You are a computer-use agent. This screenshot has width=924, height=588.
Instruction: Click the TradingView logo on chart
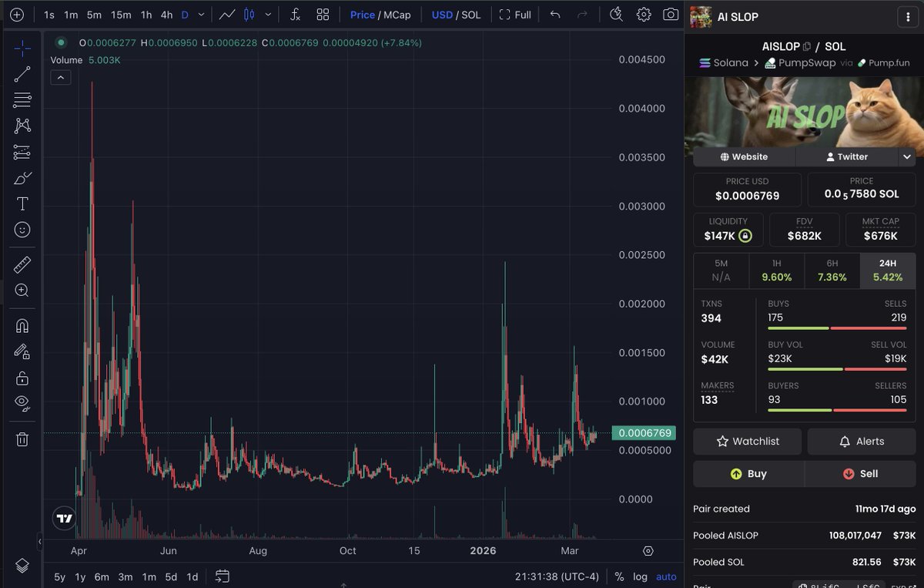pos(65,519)
